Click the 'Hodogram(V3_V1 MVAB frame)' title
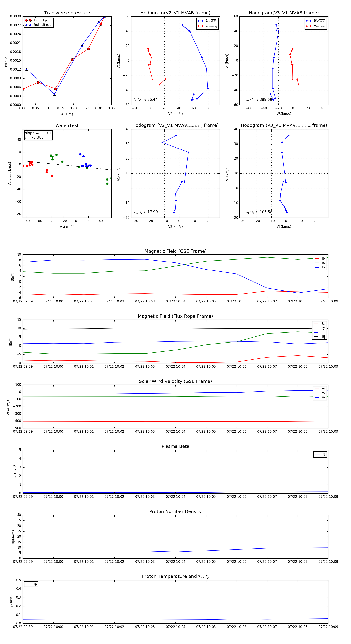Viewport: 351px width, 644px height. pos(284,13)
